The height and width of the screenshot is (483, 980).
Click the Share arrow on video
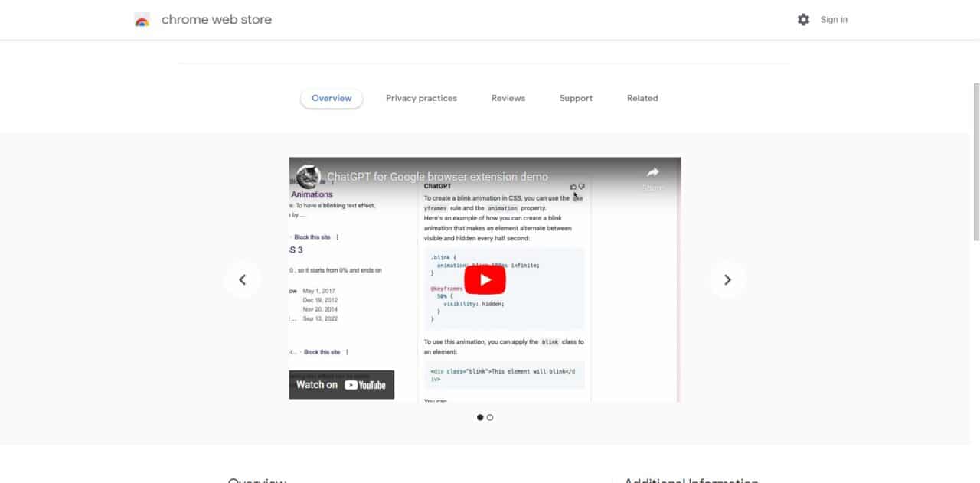click(652, 178)
